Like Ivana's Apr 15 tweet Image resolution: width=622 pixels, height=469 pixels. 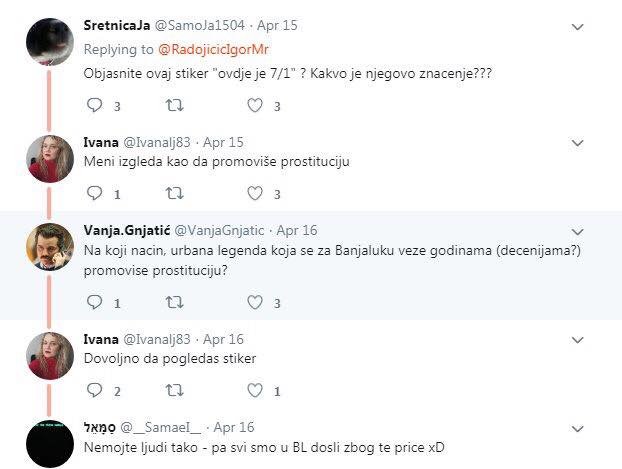254,193
